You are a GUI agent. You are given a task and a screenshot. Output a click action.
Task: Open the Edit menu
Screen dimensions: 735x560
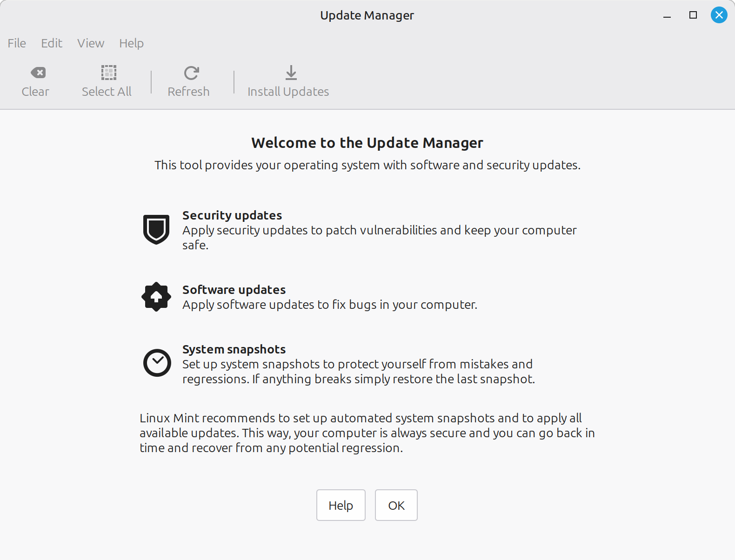click(x=52, y=43)
